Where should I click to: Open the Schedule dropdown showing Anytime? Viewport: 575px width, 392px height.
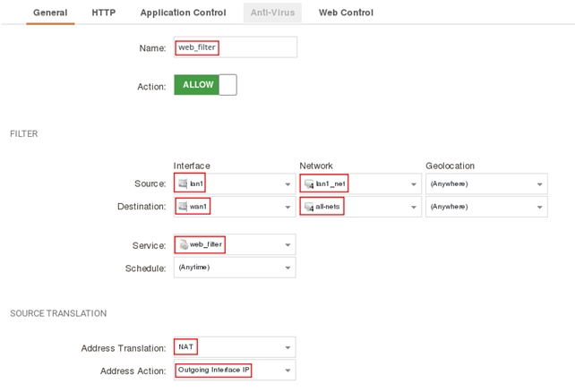(287, 268)
